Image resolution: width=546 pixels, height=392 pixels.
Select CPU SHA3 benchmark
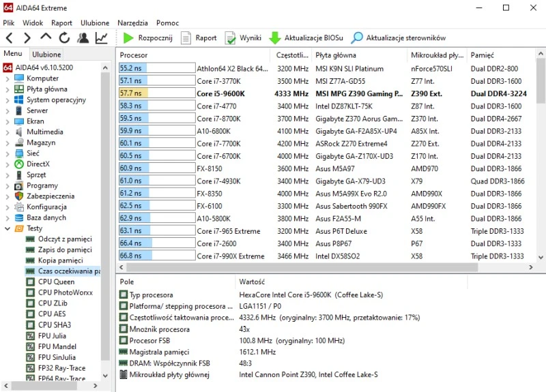(55, 325)
